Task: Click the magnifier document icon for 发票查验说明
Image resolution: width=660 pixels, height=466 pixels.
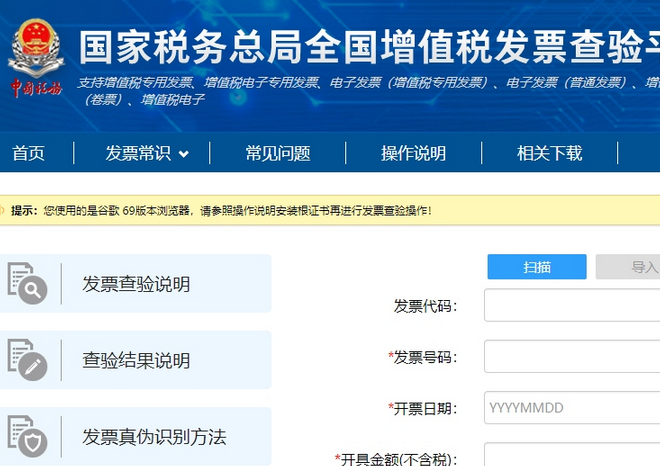Action: pos(27,283)
